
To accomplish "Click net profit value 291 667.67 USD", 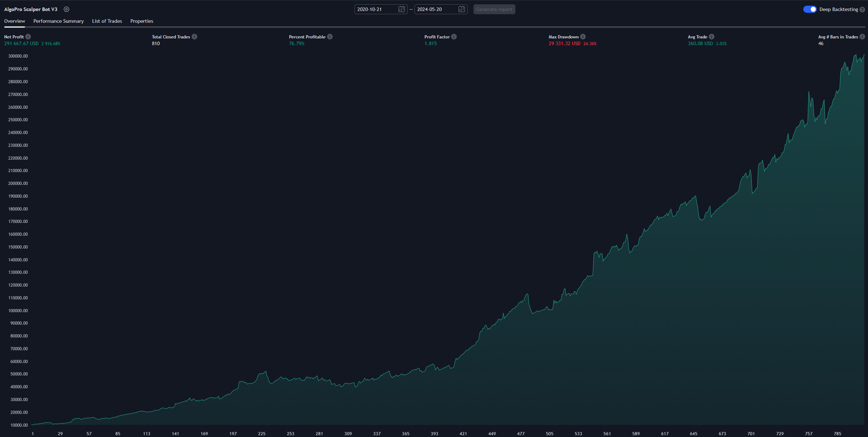I will click(21, 43).
